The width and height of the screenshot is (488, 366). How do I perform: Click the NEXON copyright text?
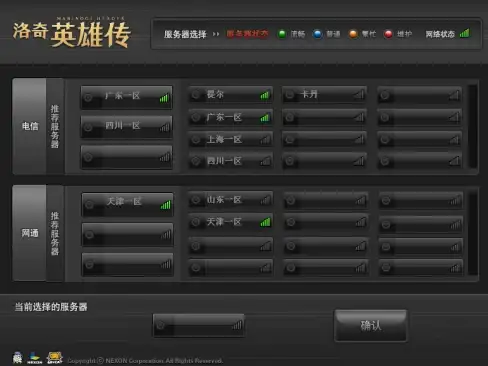145,361
